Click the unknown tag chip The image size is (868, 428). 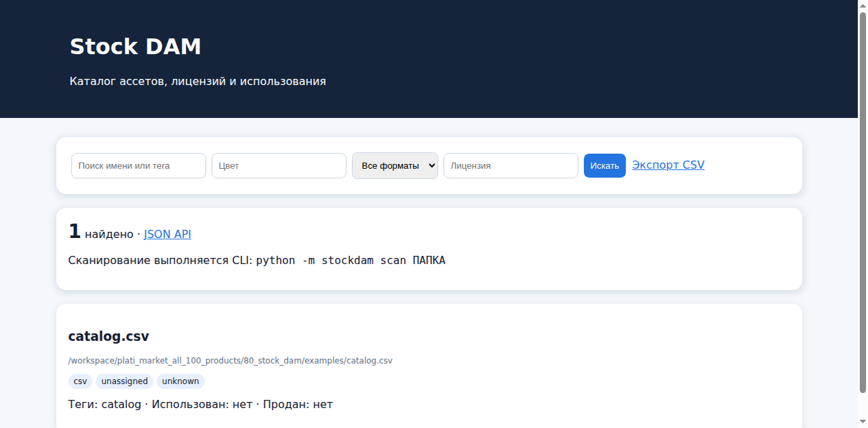[180, 381]
